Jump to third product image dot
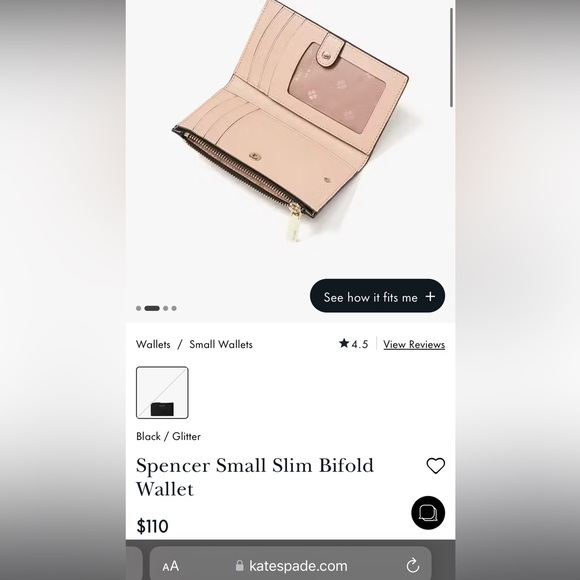This screenshot has width=580, height=580. [x=166, y=308]
